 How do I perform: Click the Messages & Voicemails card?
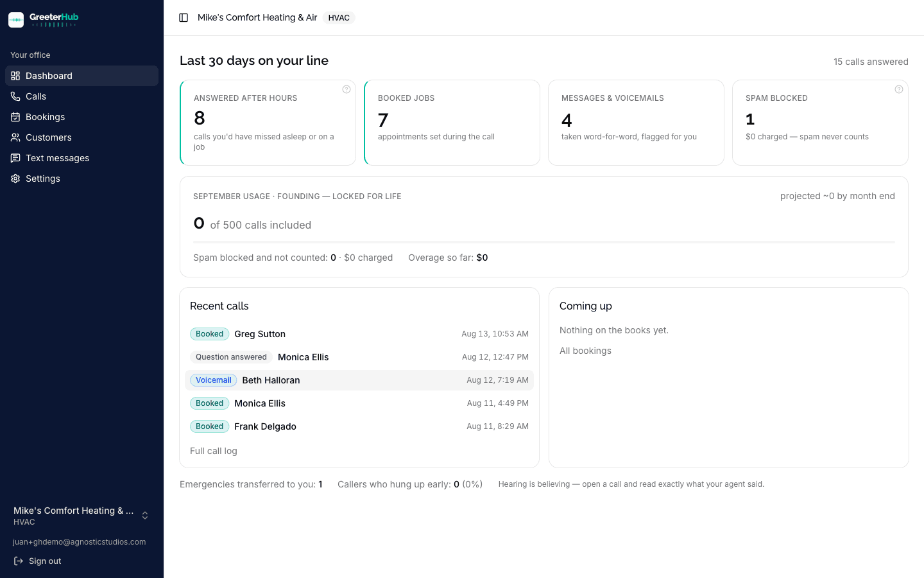[x=636, y=123]
